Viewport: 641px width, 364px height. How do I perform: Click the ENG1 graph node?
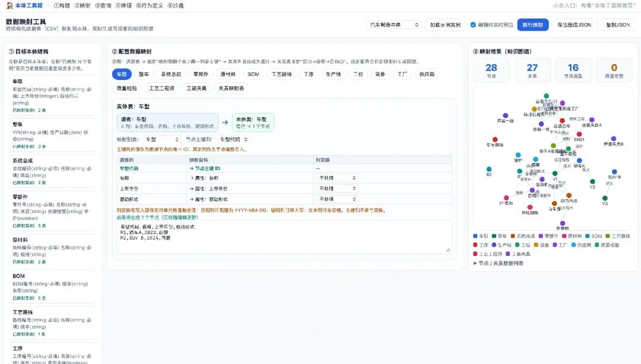(x=579, y=134)
